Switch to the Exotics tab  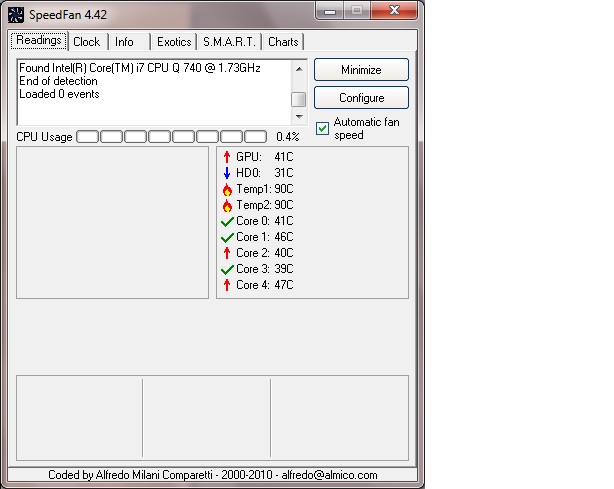pos(174,42)
